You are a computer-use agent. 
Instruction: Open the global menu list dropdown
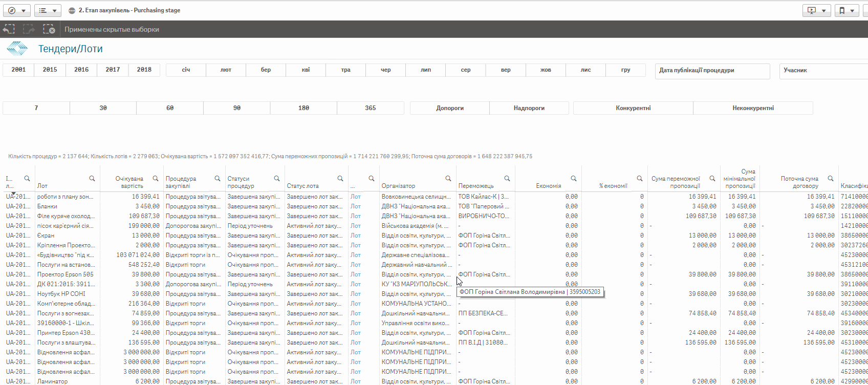[x=48, y=10]
